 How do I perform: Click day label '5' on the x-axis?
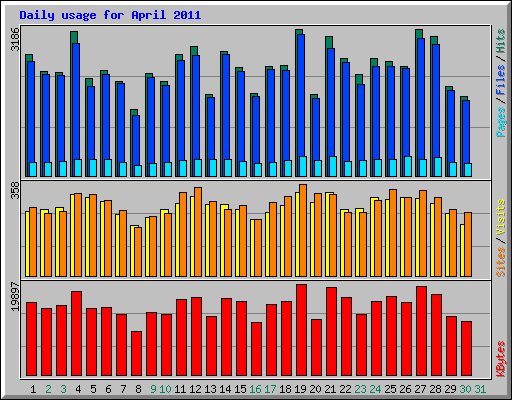93,389
